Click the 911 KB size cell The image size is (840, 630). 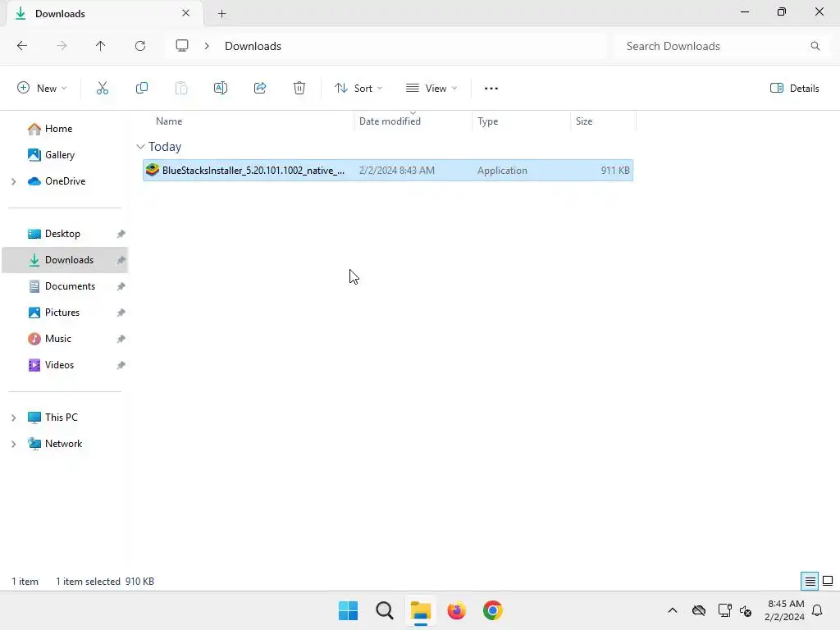click(615, 171)
